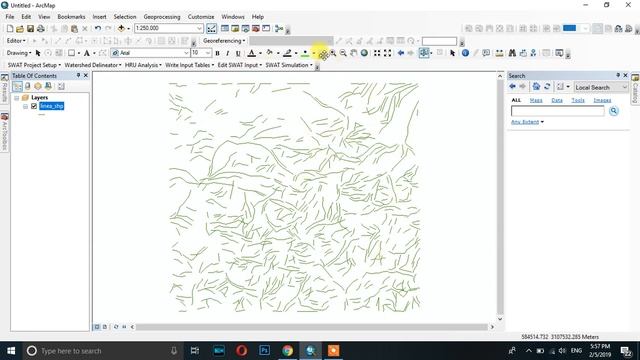
Task: Open the map scale dropdown
Action: pyautogui.click(x=200, y=28)
